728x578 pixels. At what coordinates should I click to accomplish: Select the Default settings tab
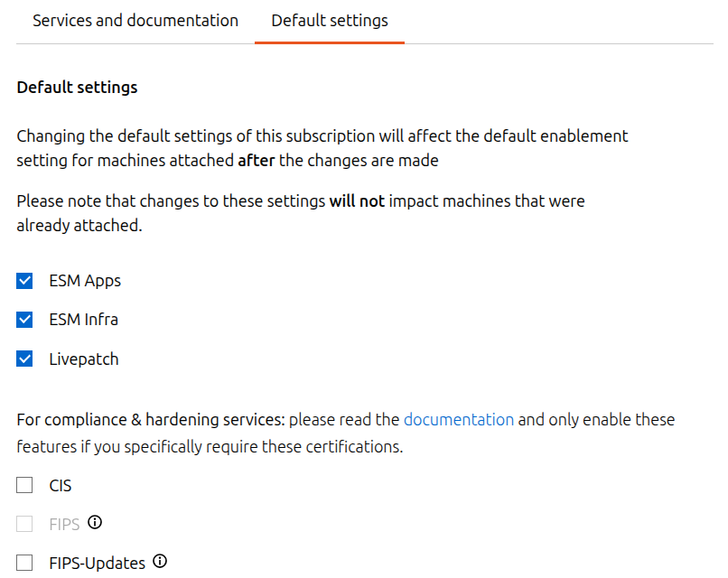coord(329,20)
